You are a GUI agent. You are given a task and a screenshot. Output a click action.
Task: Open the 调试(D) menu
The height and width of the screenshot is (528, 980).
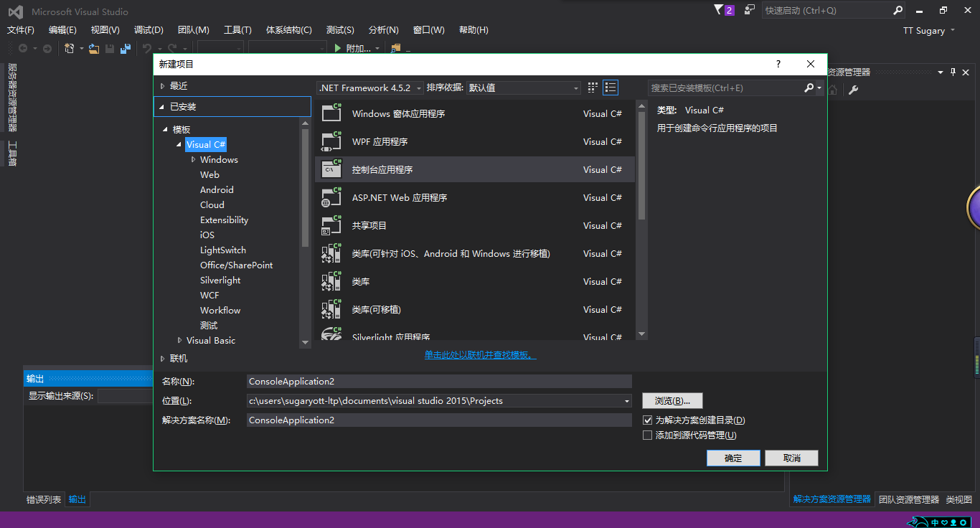149,29
